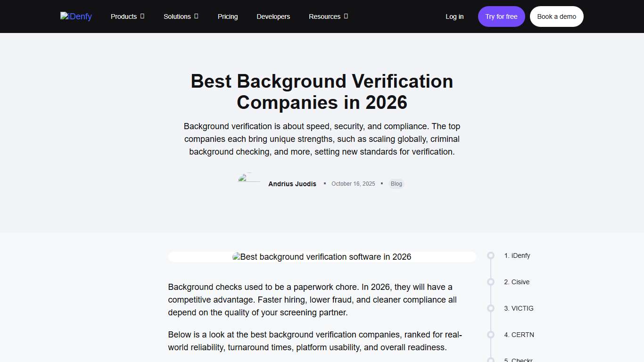The image size is (644, 362).
Task: Click the timeline dot beside Cisive
Action: 490,282
